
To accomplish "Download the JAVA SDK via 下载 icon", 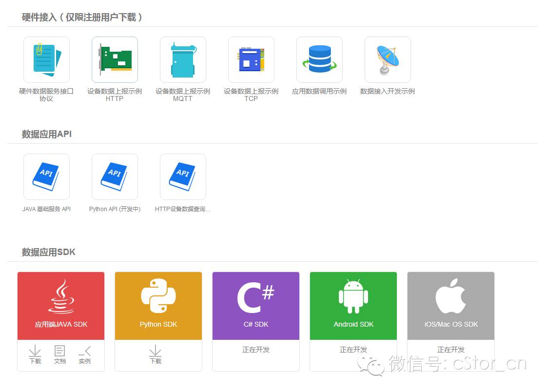I will (x=35, y=354).
